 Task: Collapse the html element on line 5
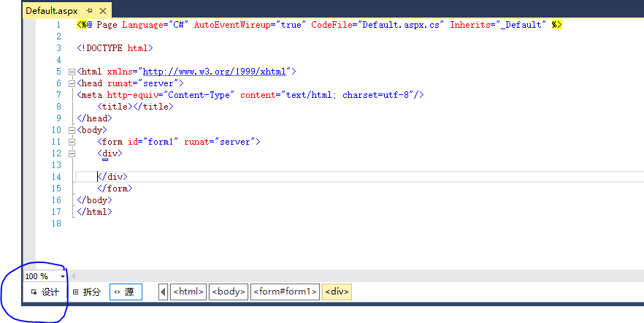(x=72, y=72)
